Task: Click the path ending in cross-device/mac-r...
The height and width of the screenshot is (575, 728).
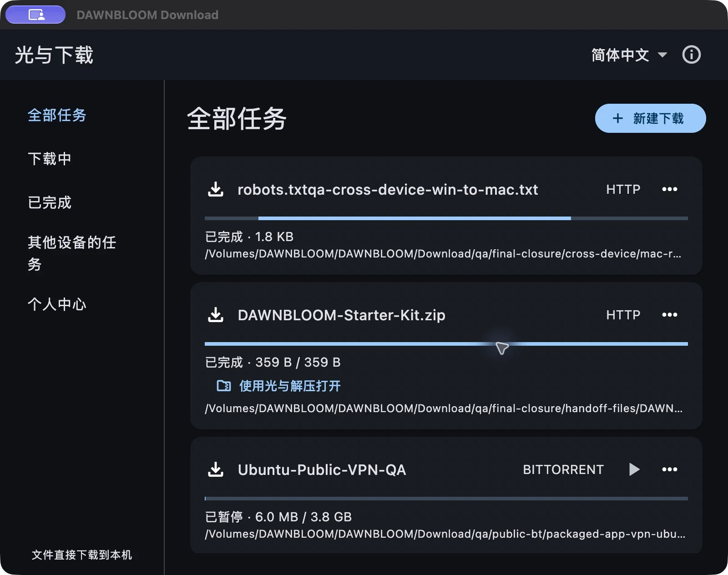Action: point(443,253)
